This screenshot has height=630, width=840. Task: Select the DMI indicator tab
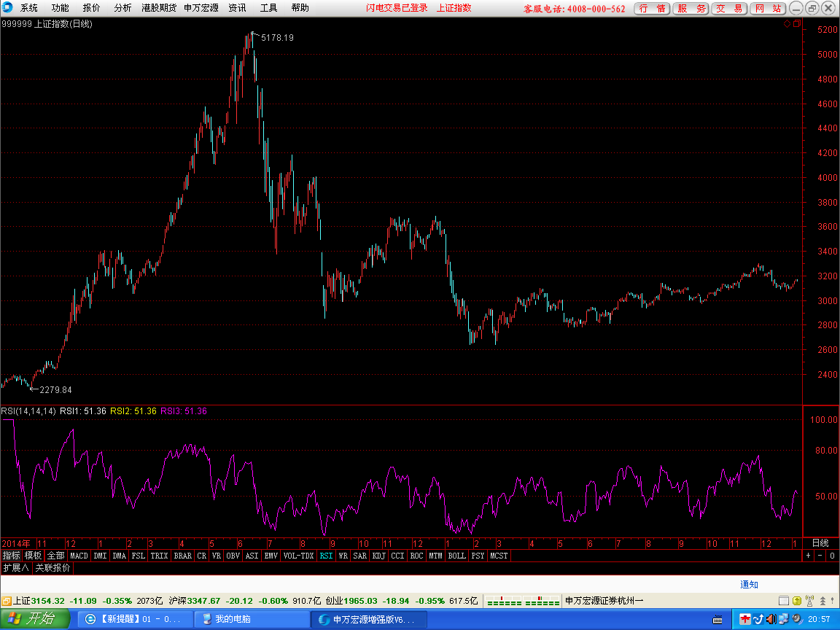(x=100, y=556)
